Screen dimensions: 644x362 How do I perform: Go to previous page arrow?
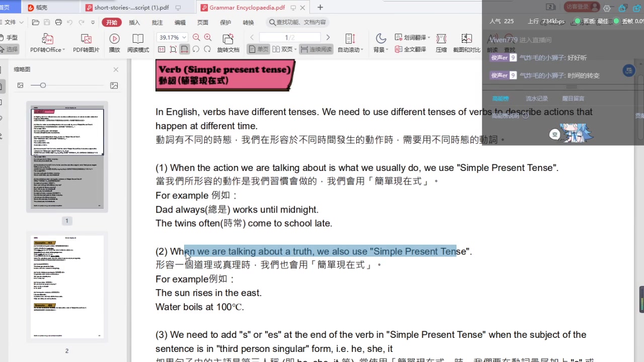click(252, 38)
